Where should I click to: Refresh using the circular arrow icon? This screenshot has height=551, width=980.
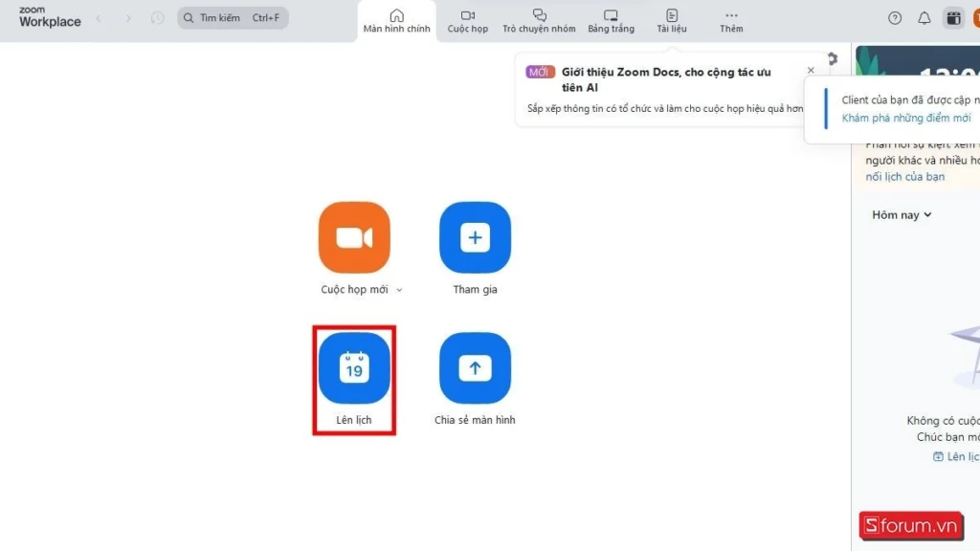[x=155, y=16]
